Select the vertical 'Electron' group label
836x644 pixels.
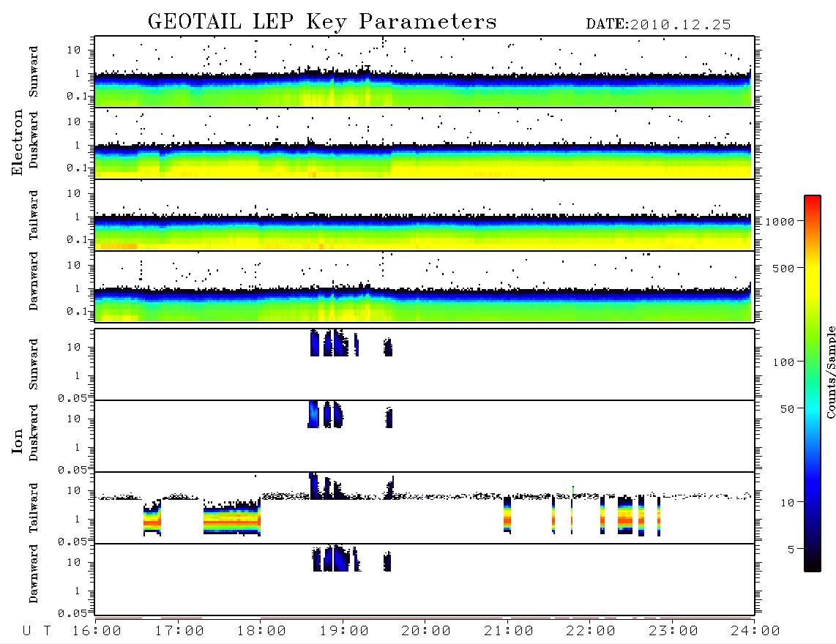(x=17, y=143)
